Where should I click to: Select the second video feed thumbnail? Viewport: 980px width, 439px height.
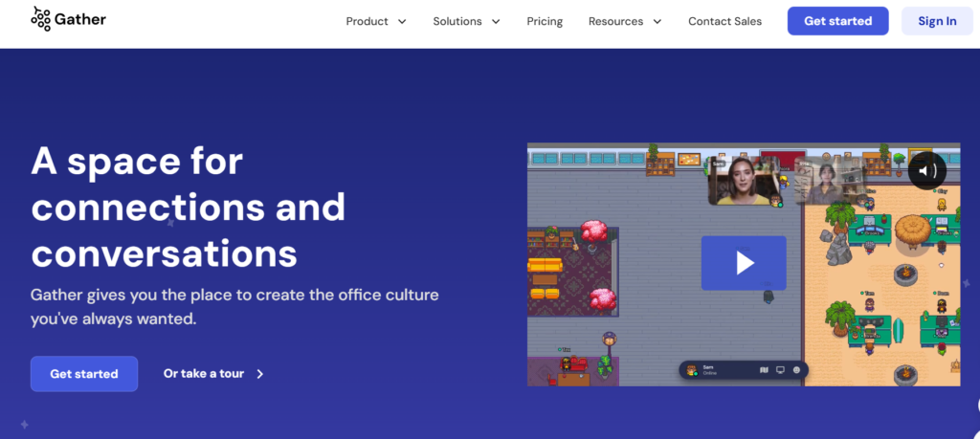click(829, 182)
